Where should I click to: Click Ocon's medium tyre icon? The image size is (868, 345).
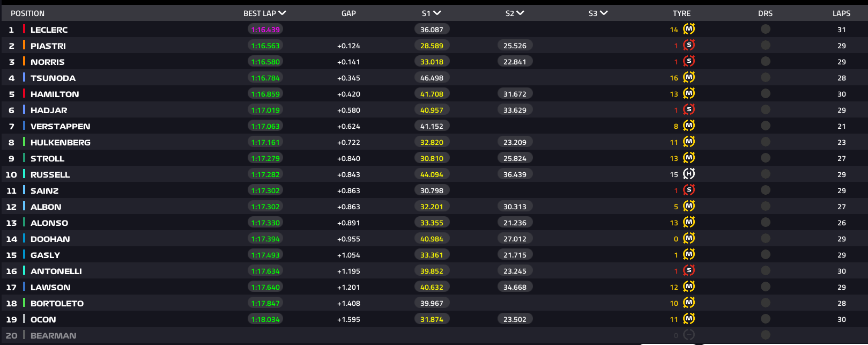point(689,319)
